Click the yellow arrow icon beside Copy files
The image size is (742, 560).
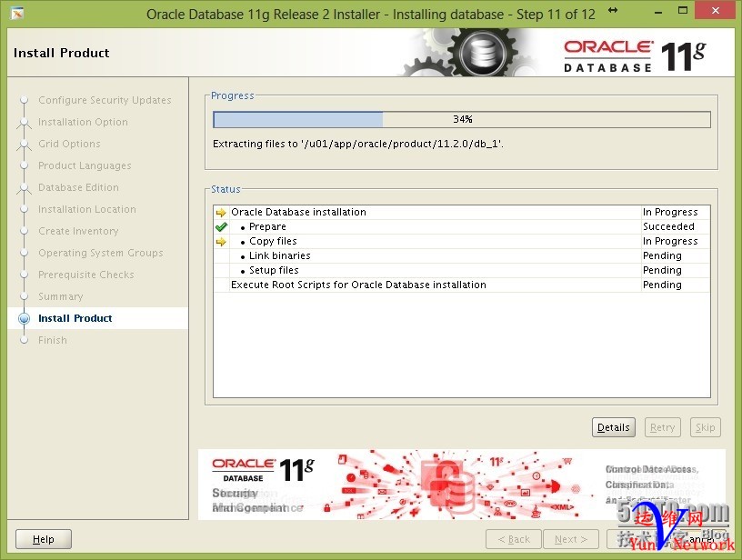221,242
